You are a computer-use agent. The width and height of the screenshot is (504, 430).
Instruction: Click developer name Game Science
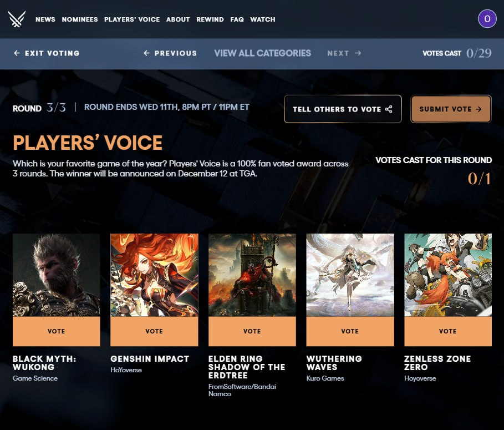click(35, 378)
